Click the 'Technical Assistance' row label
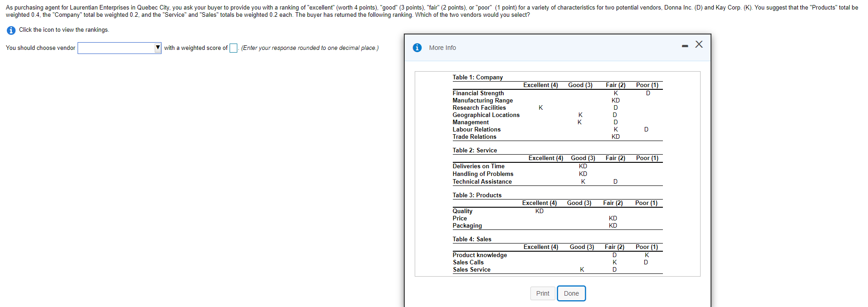Image resolution: width=868 pixels, height=307 pixels. tap(482, 182)
